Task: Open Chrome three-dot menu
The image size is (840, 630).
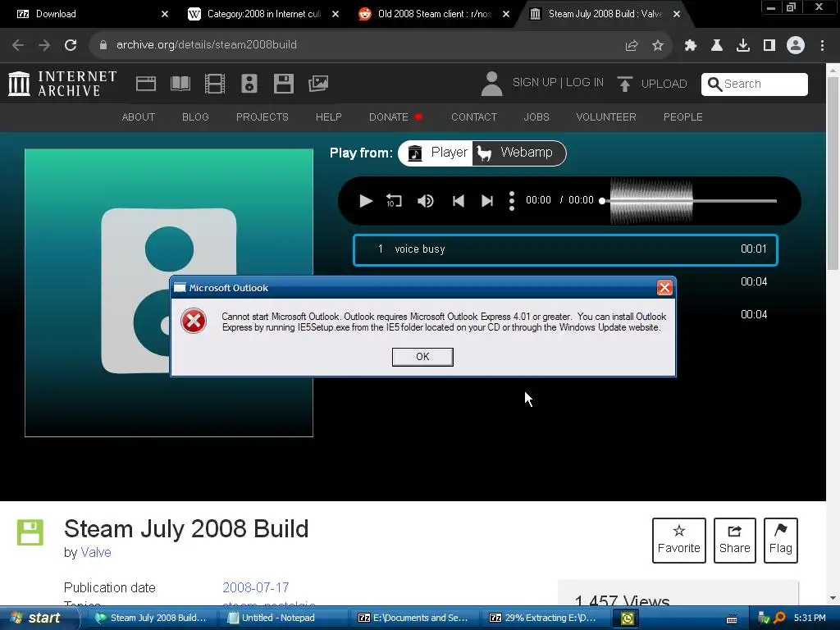Action: tap(822, 46)
